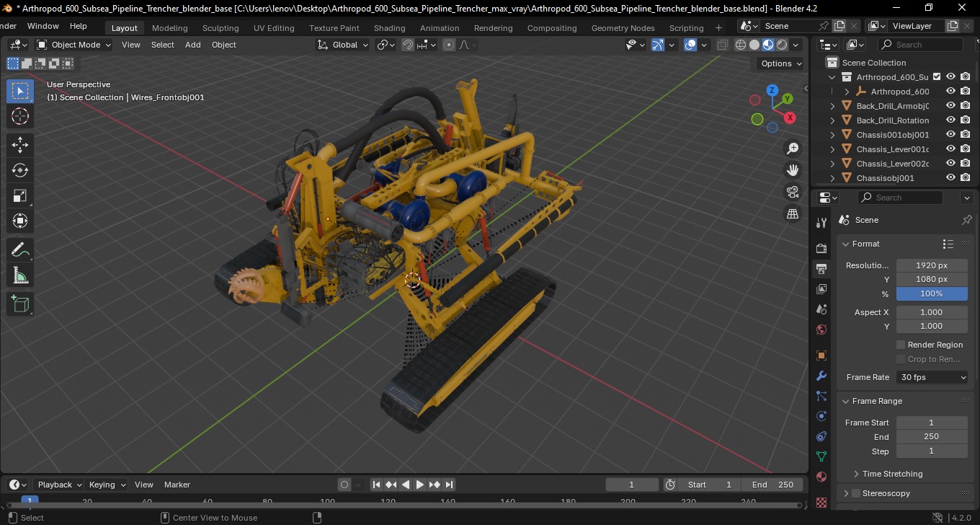Open the Playback dropdown
Image resolution: width=980 pixels, height=525 pixels.
tap(59, 485)
